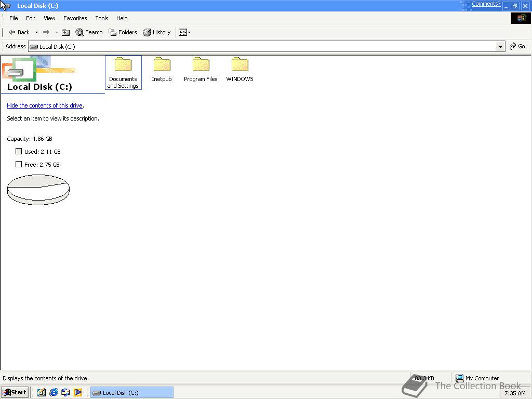532x399 pixels.
Task: Show the Folders tree pane
Action: (123, 32)
